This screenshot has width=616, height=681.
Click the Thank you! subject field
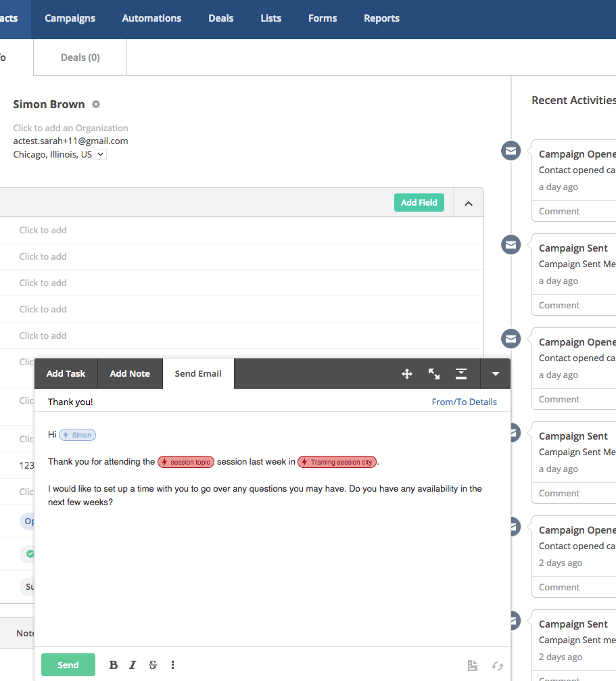click(x=203, y=402)
